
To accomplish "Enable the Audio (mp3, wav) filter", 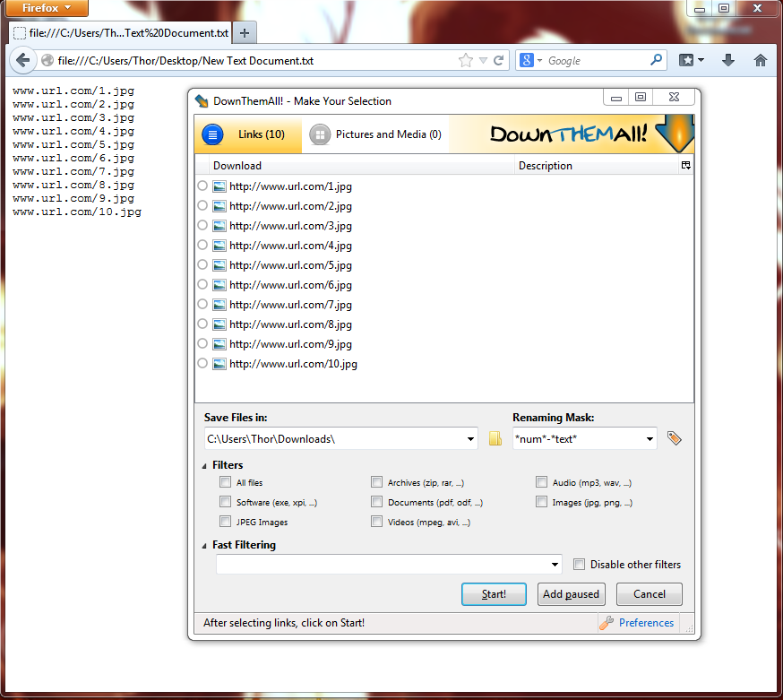I will (541, 482).
